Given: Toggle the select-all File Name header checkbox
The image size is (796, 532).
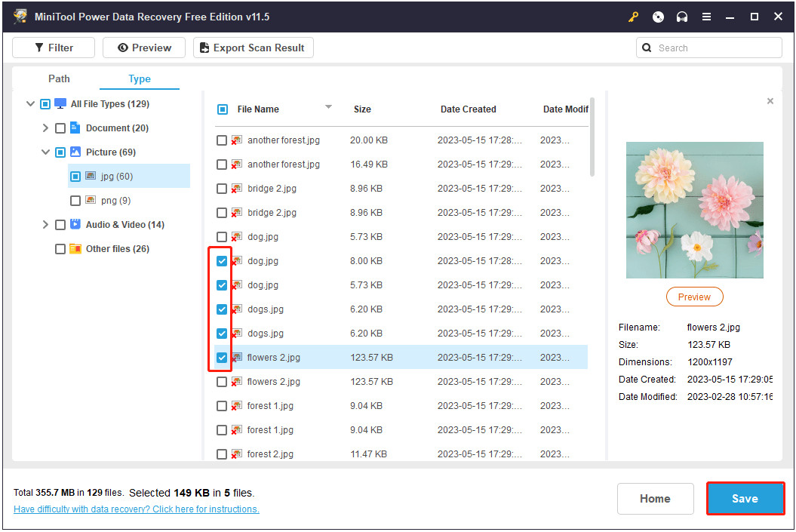Looking at the screenshot, I should pyautogui.click(x=223, y=109).
